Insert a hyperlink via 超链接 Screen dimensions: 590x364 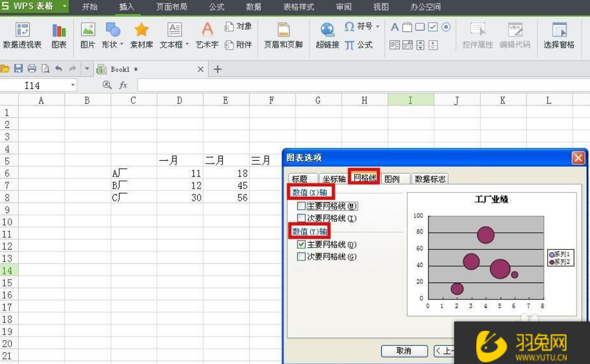tap(328, 36)
